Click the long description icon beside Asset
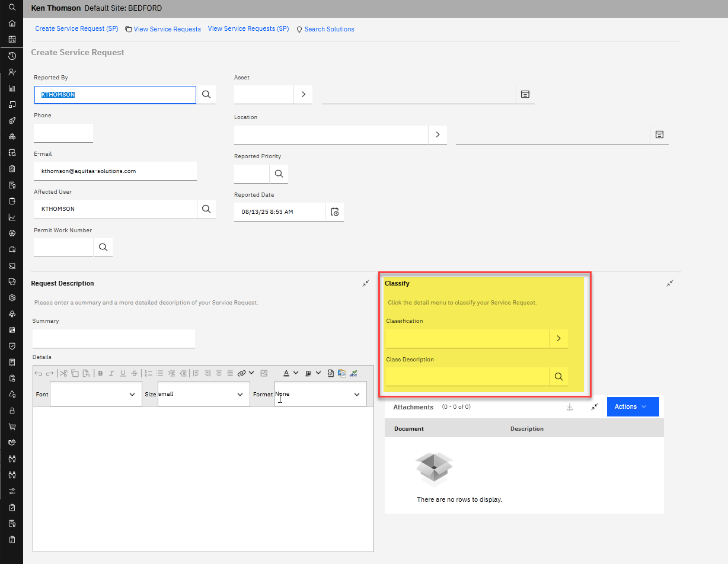728x564 pixels. (525, 94)
